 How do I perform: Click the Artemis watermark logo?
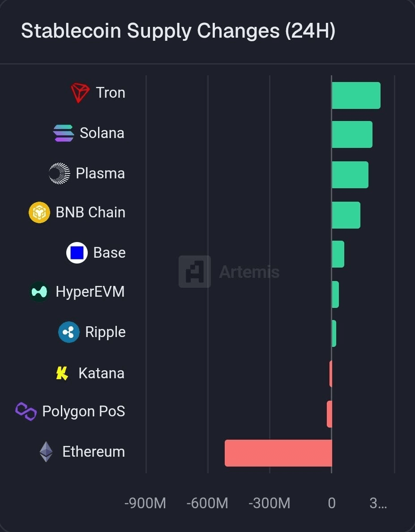195,272
